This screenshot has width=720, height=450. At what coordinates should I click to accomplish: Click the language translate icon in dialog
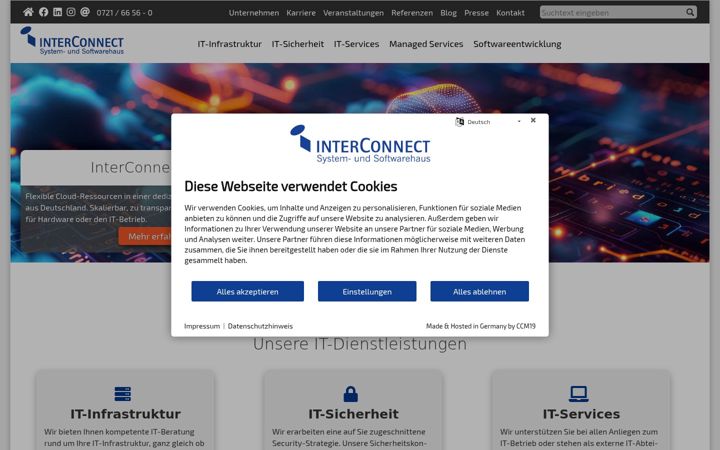(459, 122)
